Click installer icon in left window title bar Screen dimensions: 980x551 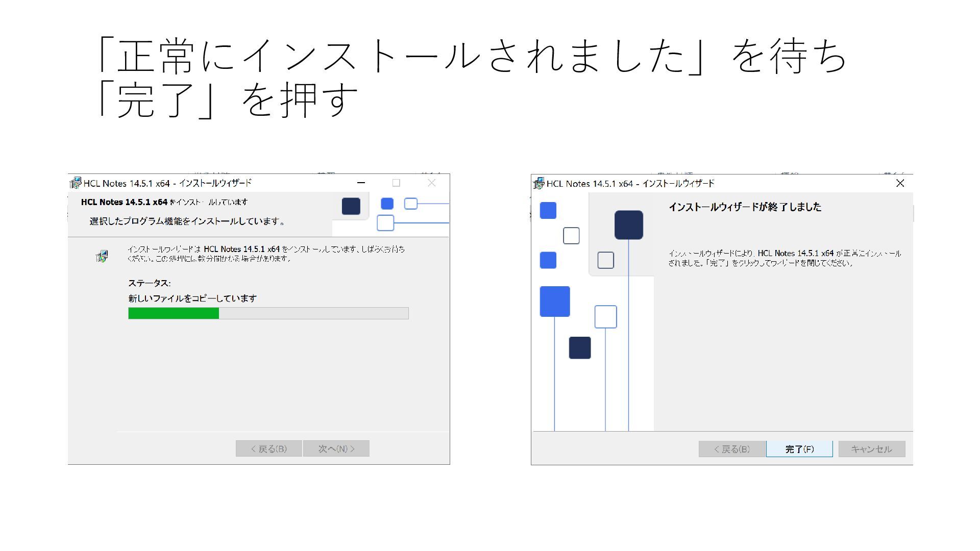point(76,183)
